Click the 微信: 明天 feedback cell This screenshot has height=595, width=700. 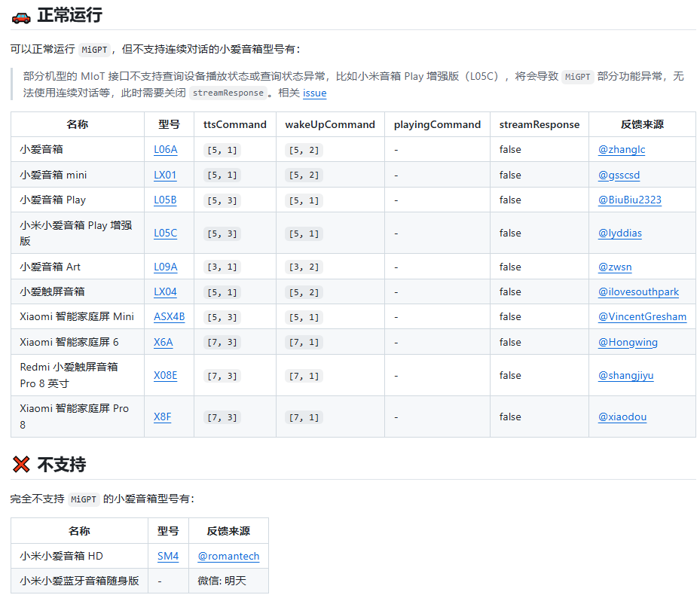point(228,581)
